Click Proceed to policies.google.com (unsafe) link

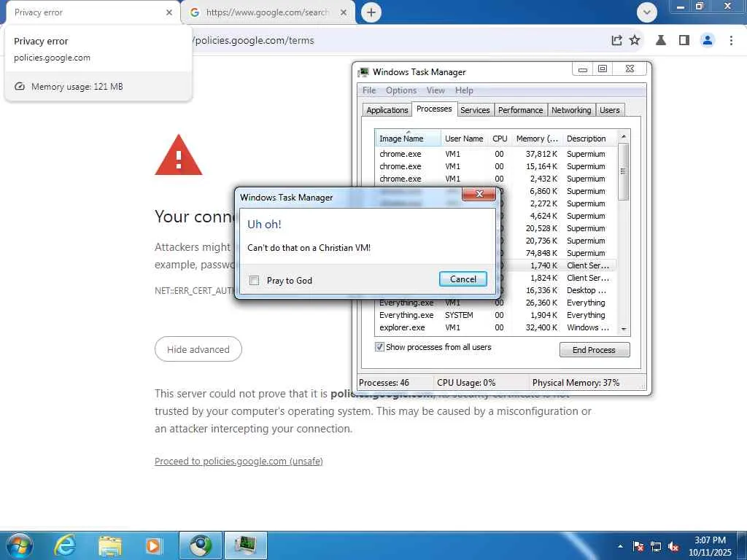(239, 461)
